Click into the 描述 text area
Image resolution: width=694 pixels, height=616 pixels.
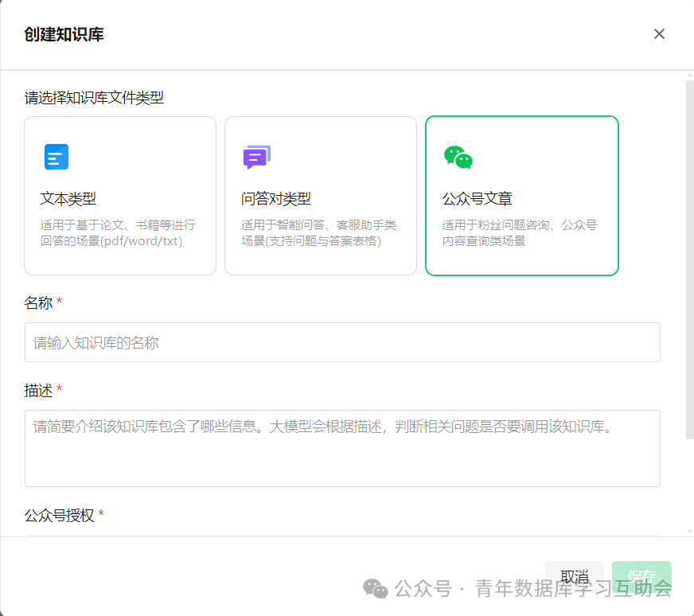[342, 448]
